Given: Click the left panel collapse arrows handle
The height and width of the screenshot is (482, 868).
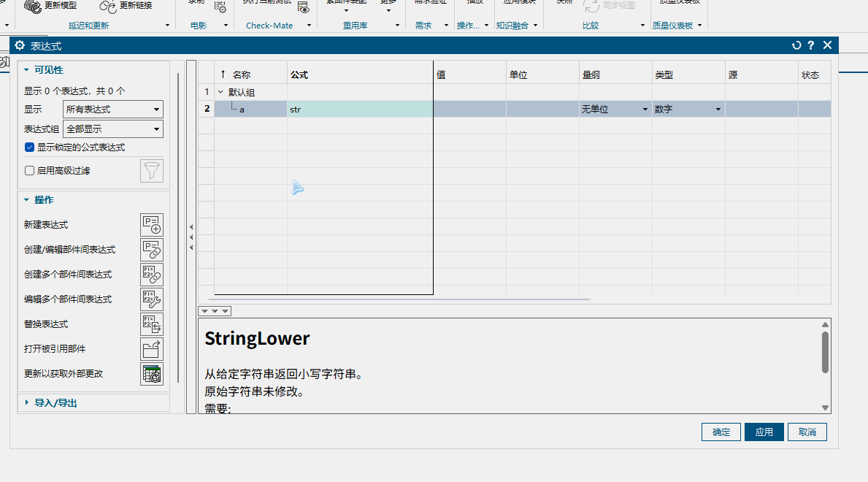Looking at the screenshot, I should click(x=191, y=237).
